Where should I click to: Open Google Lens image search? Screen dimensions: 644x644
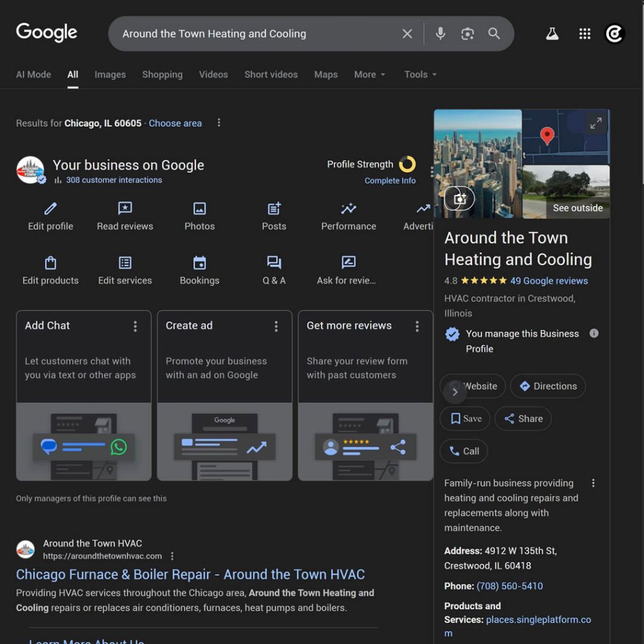tap(467, 34)
